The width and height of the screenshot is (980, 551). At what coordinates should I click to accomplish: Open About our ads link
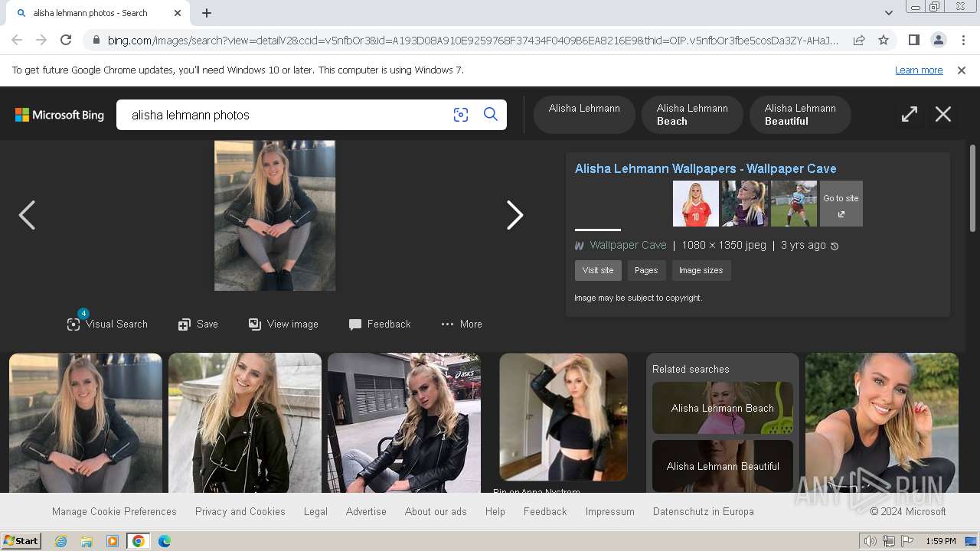click(x=436, y=511)
